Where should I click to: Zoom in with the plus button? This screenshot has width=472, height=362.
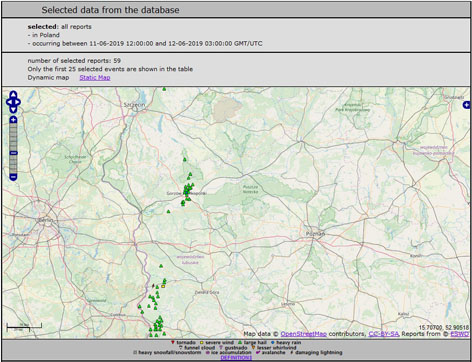tap(13, 120)
